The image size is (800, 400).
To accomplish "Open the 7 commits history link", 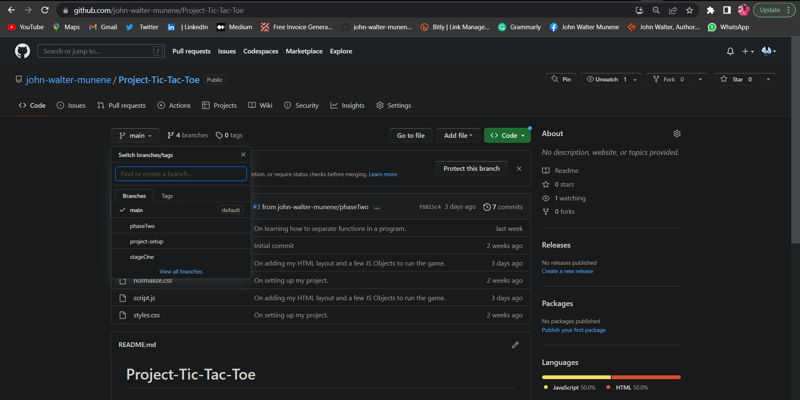I will (503, 207).
